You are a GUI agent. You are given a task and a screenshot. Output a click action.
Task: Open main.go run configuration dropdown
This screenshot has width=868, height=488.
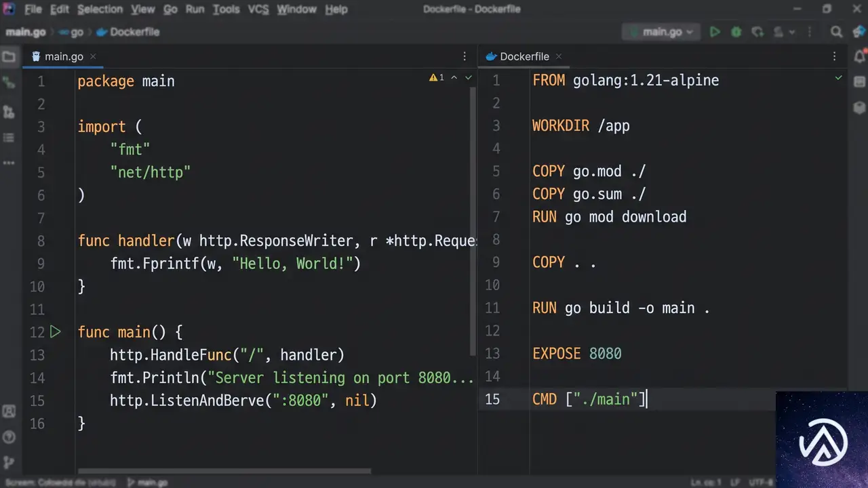pyautogui.click(x=662, y=32)
